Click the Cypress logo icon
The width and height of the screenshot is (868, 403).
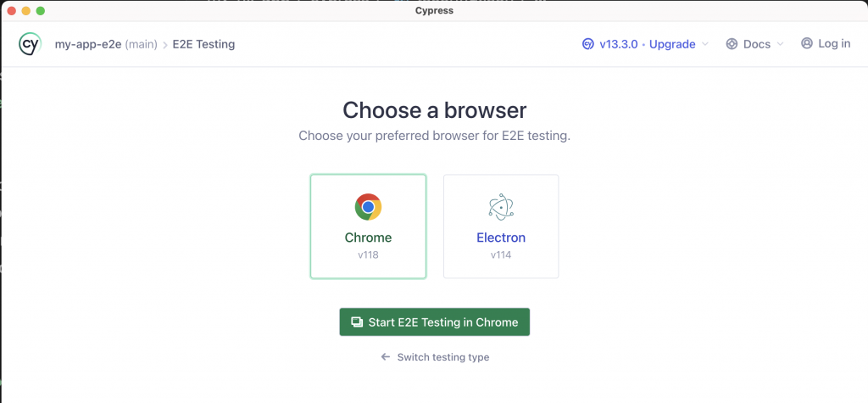31,44
